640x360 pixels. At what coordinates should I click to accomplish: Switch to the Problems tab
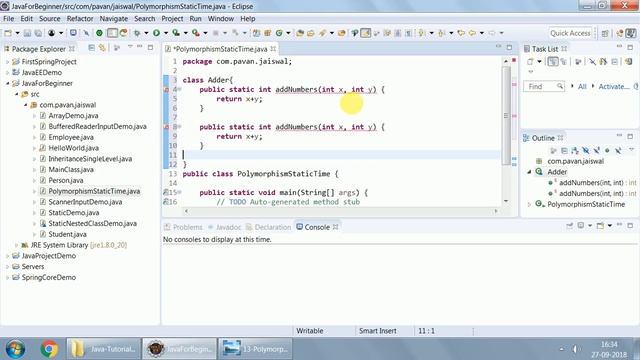183,227
